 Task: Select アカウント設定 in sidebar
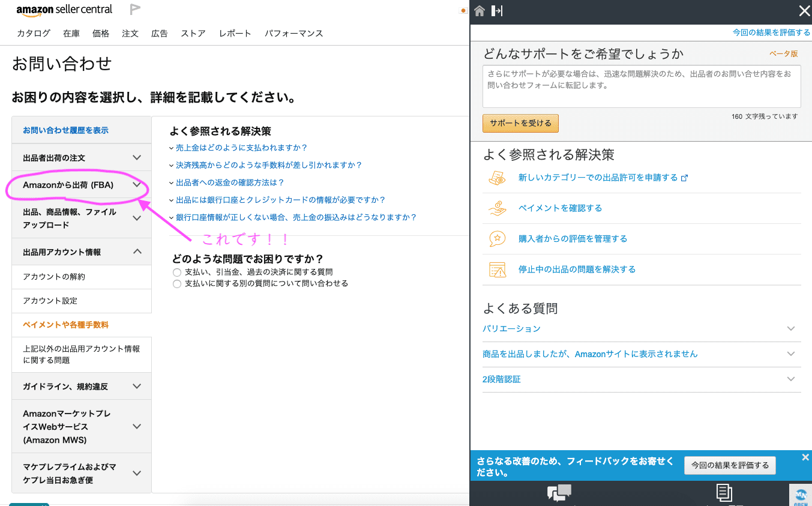[82, 301]
